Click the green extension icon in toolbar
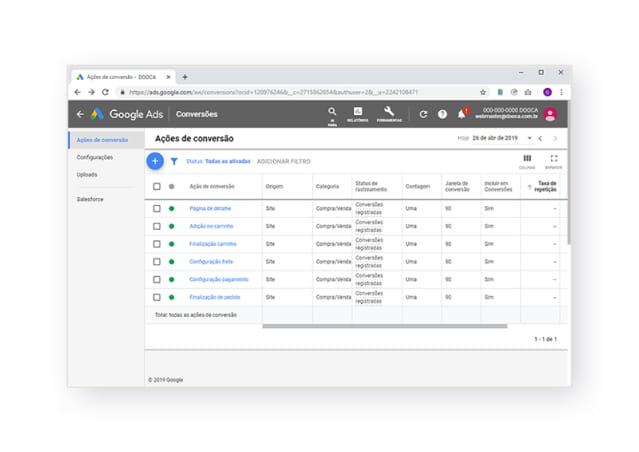Viewport: 639px width, 452px height. [x=500, y=92]
